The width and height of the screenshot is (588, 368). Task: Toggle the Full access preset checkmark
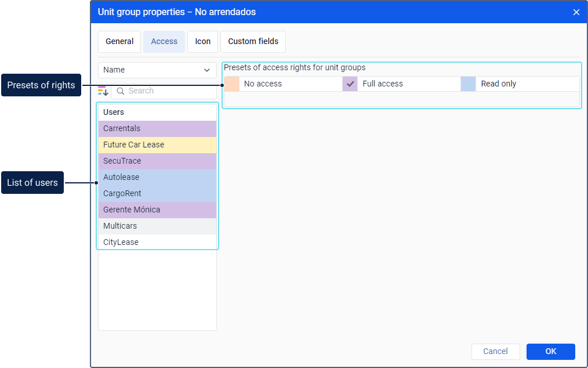[350, 84]
